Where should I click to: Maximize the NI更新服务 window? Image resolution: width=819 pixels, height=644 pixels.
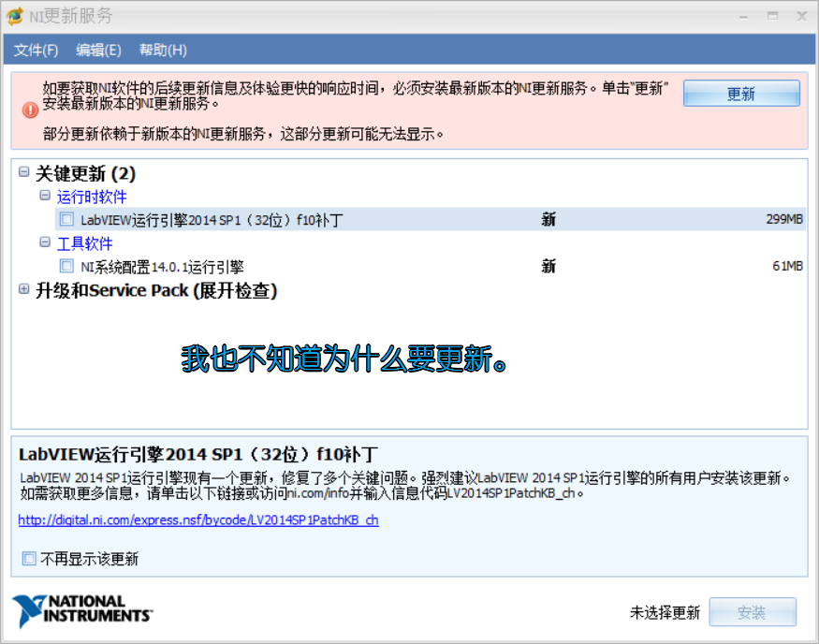[772, 17]
